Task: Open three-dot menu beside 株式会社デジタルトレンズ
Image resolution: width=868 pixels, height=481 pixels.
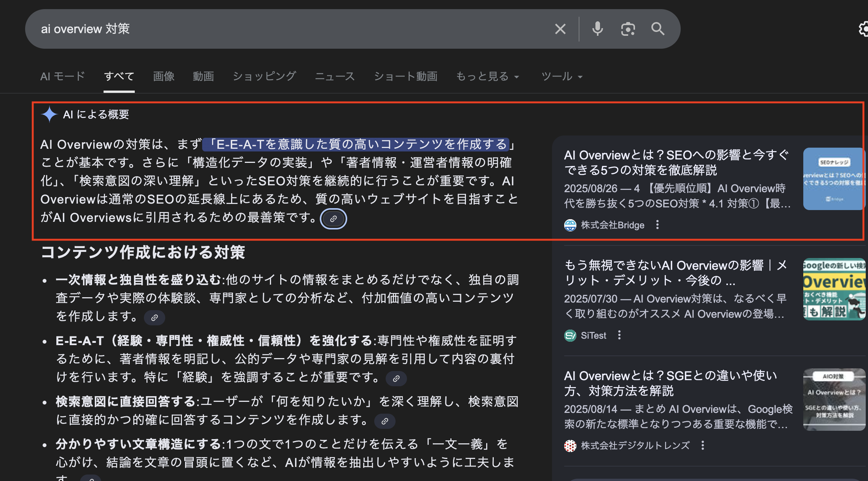Action: (x=703, y=445)
